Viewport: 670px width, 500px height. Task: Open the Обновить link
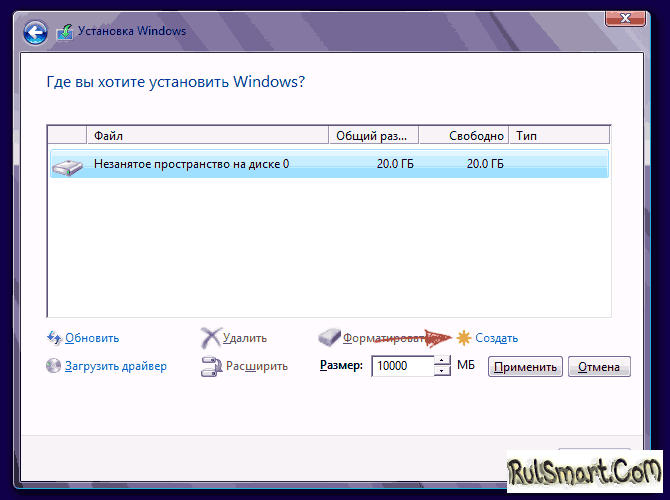point(92,338)
